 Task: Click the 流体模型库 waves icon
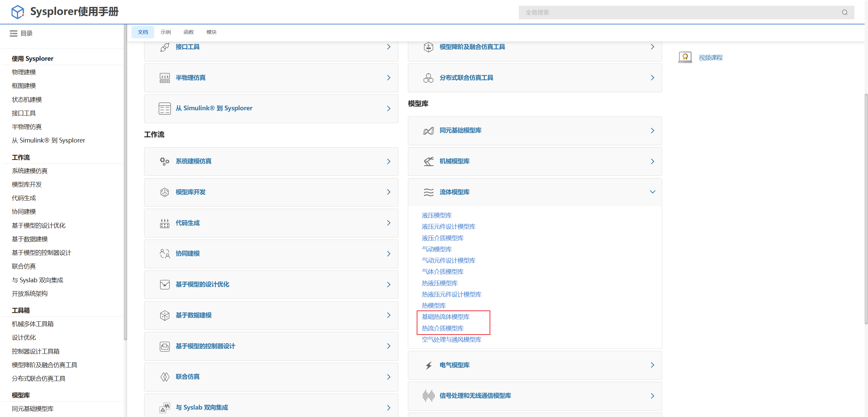click(429, 192)
